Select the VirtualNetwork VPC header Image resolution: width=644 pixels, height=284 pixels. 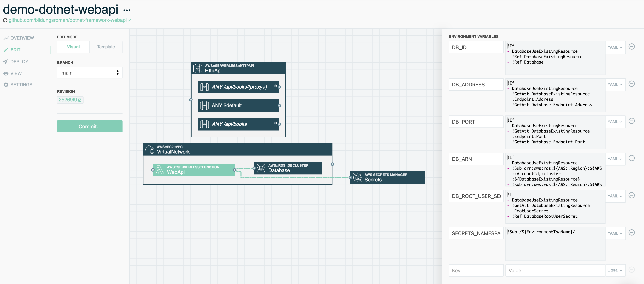click(x=237, y=149)
